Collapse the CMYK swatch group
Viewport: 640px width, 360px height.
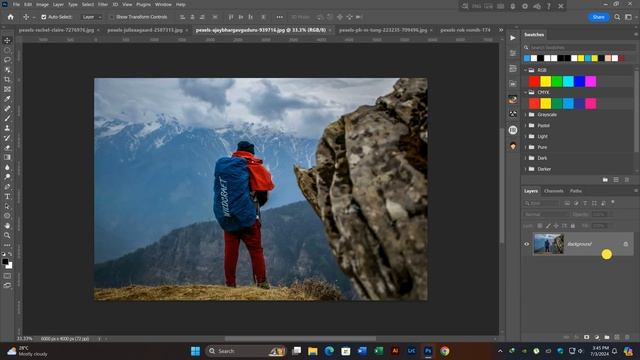(525, 92)
